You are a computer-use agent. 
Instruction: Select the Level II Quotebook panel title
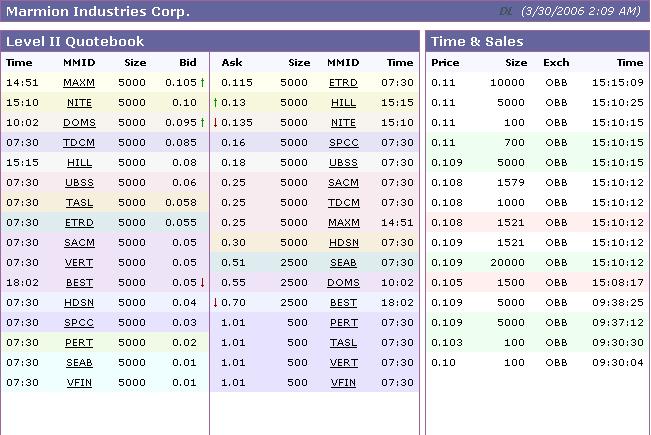pyautogui.click(x=75, y=41)
